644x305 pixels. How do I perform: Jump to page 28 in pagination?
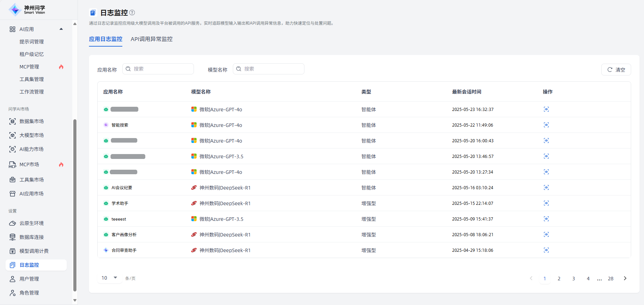point(610,279)
